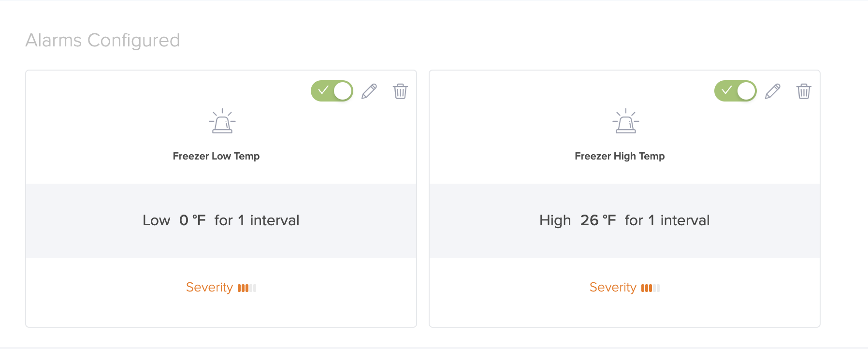Screen dimensions: 868x349
Task: Click the "for 1 interval" text on High card
Action: 667,220
